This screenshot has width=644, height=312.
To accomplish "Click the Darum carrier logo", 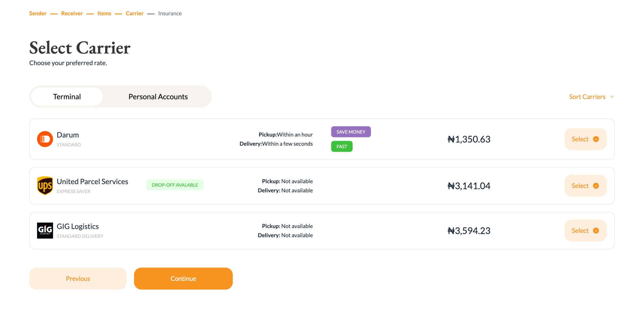I will coord(45,139).
